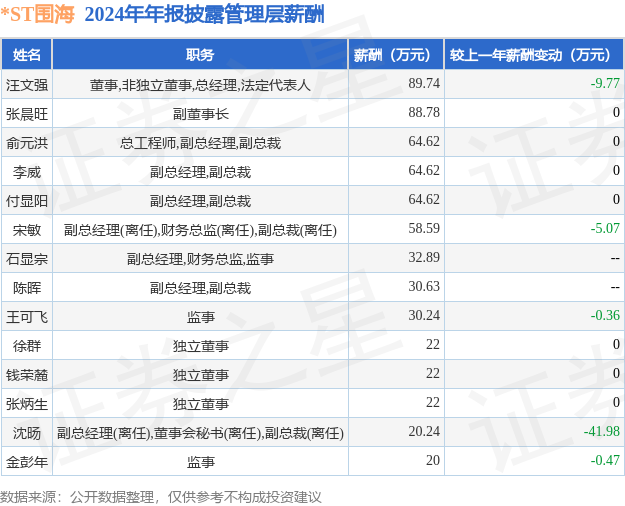Click salary value 20.24

point(424,431)
